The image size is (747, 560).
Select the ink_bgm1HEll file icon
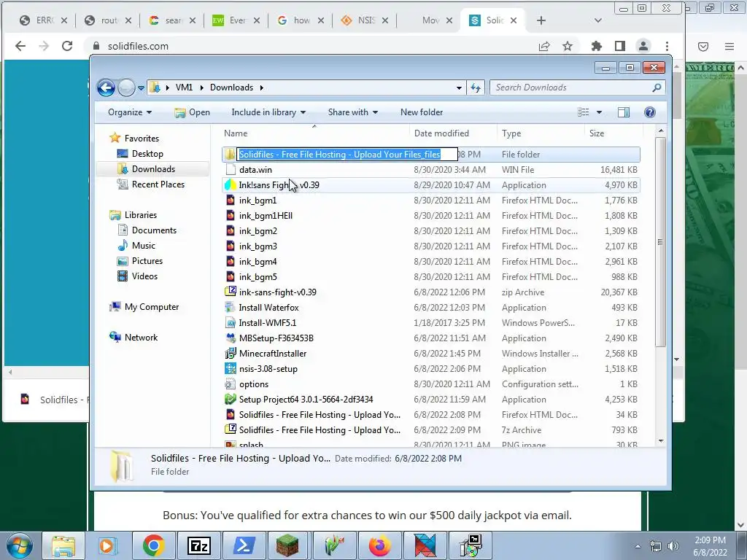coord(231,215)
